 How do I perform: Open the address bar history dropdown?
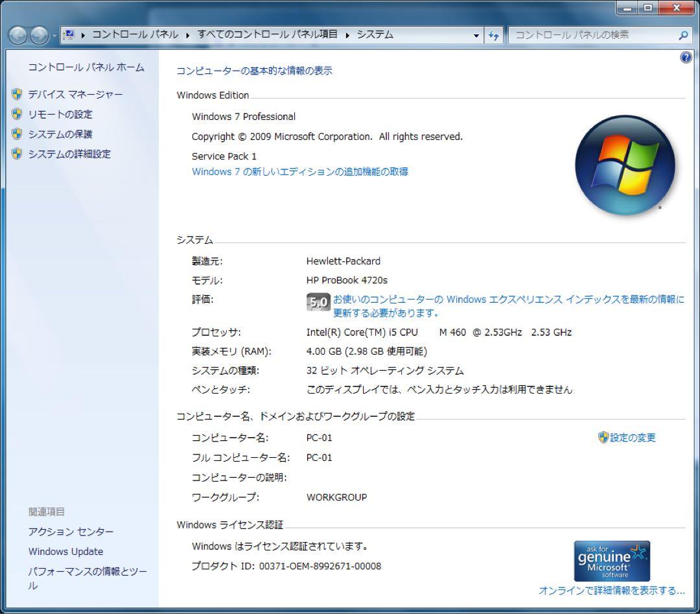(476, 35)
